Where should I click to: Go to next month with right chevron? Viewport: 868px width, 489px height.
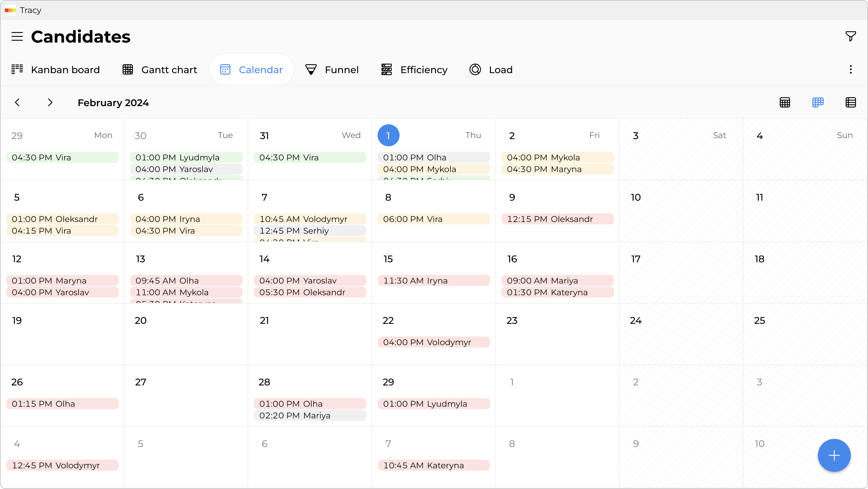(x=50, y=102)
